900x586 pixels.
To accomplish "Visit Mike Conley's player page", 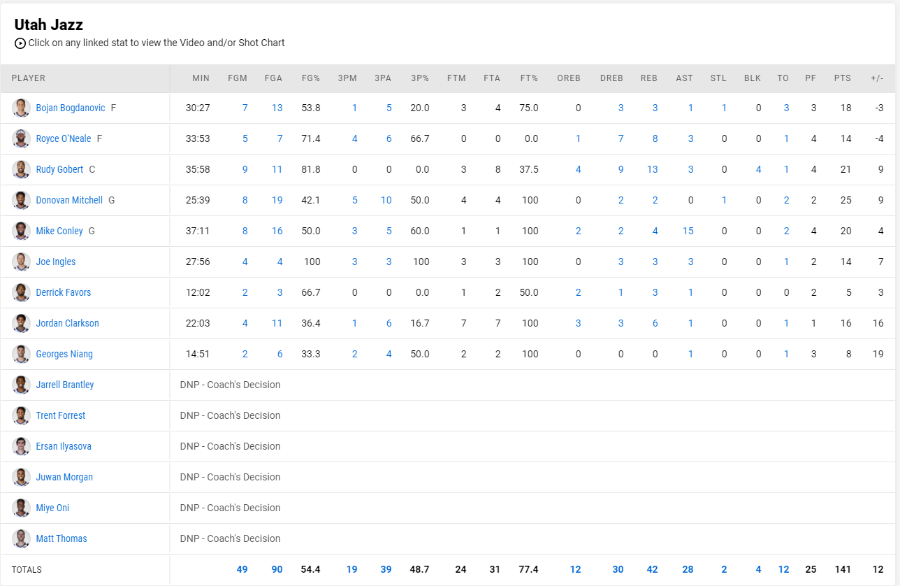I will click(59, 231).
